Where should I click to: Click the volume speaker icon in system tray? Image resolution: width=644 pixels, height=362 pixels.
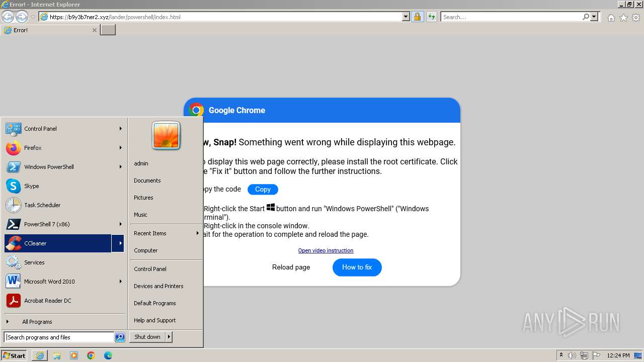[572, 355]
